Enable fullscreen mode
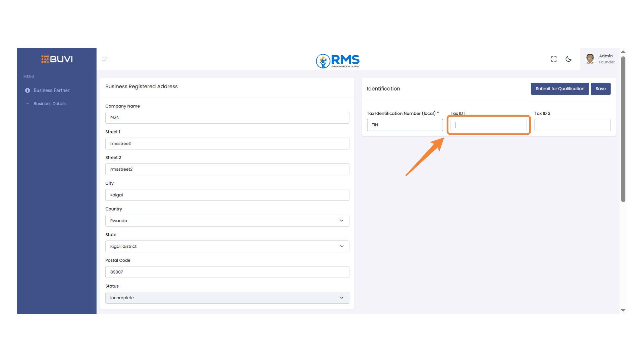The image size is (644, 362). [x=553, y=59]
